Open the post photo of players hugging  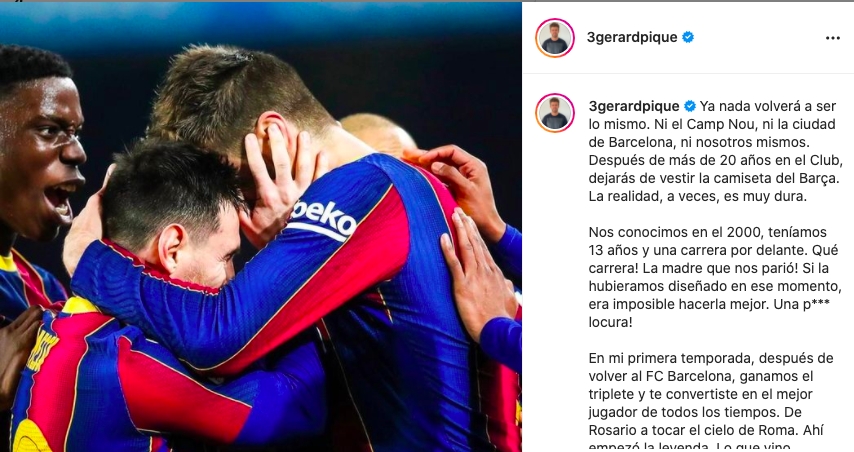coord(261,227)
